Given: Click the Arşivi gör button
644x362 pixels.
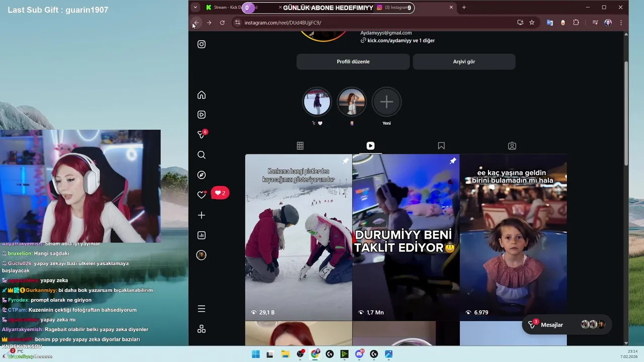Looking at the screenshot, I should point(464,61).
